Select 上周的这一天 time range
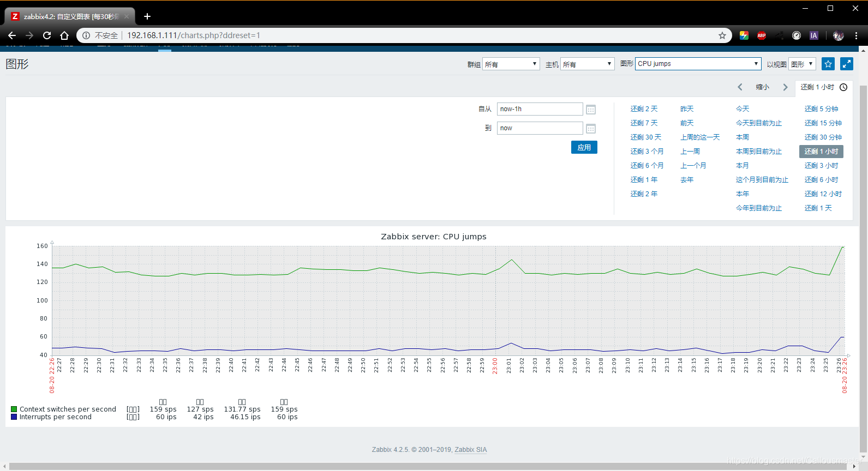The width and height of the screenshot is (868, 471). 700,137
